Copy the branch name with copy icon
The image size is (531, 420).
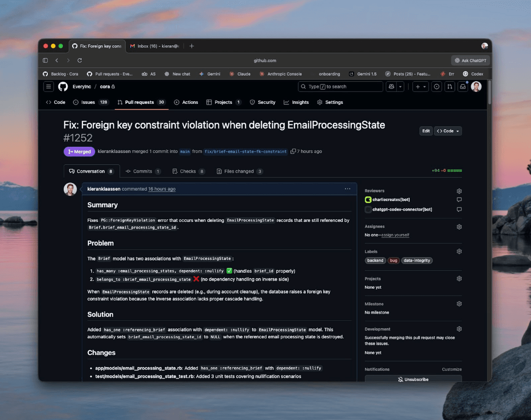(293, 152)
